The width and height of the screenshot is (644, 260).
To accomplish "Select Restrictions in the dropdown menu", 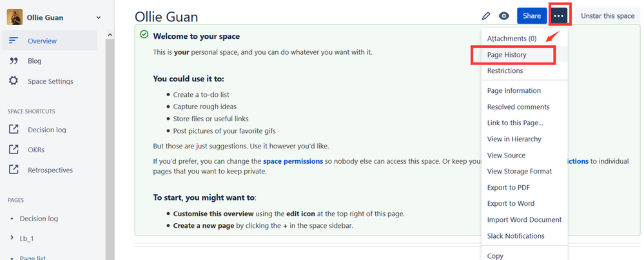I will click(505, 71).
